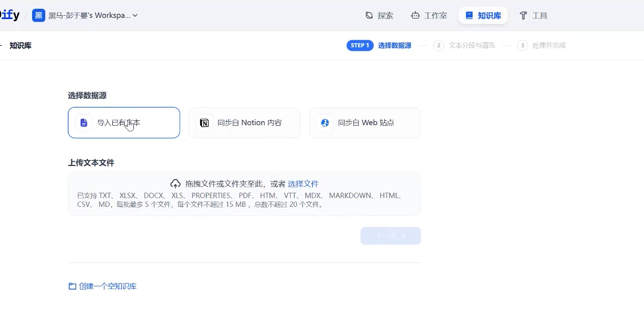
Task: Click the 知识库 book icon
Action: 469,16
